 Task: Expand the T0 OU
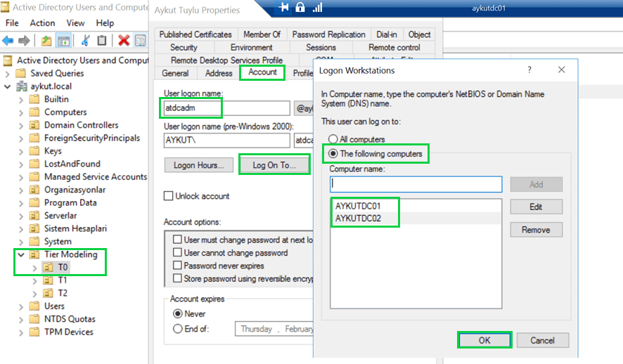[34, 268]
